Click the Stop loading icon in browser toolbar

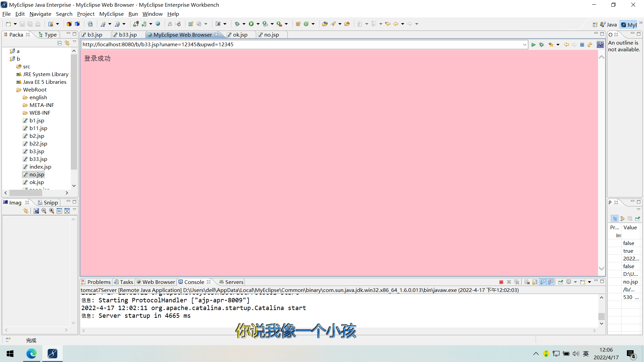(x=582, y=45)
